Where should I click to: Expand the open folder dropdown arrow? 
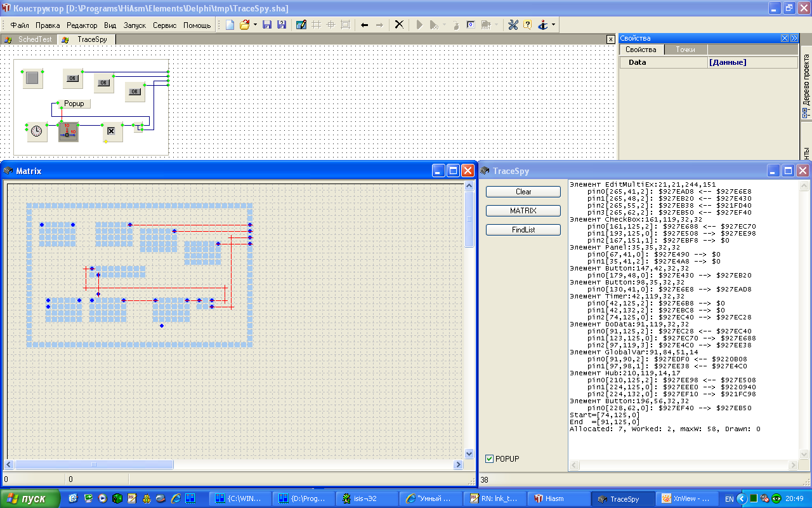[x=255, y=25]
